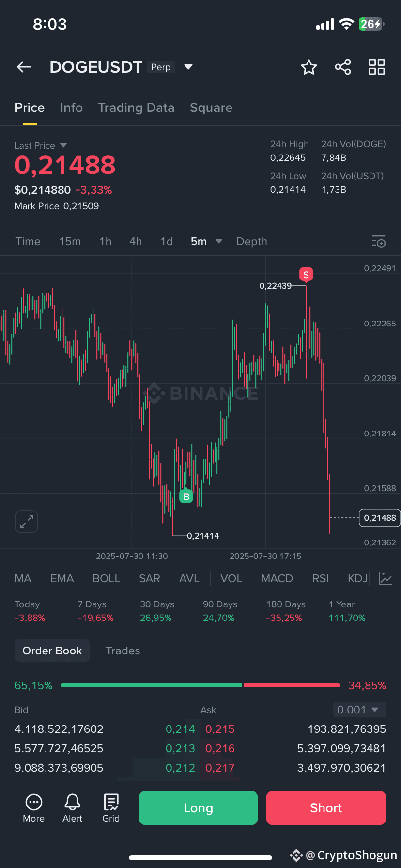The height and width of the screenshot is (868, 401).
Task: Tap the 7 Days -19,65% stat
Action: [95, 611]
